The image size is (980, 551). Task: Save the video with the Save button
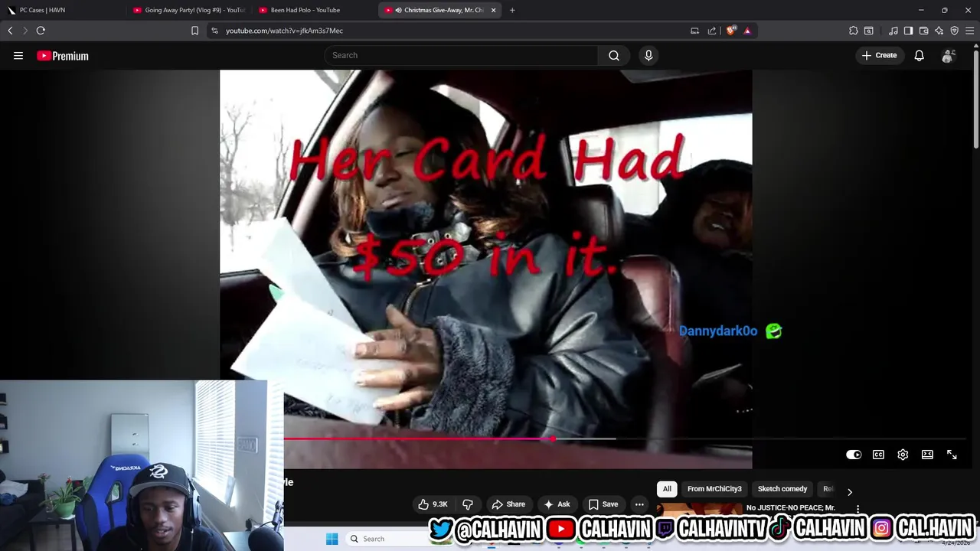click(603, 504)
